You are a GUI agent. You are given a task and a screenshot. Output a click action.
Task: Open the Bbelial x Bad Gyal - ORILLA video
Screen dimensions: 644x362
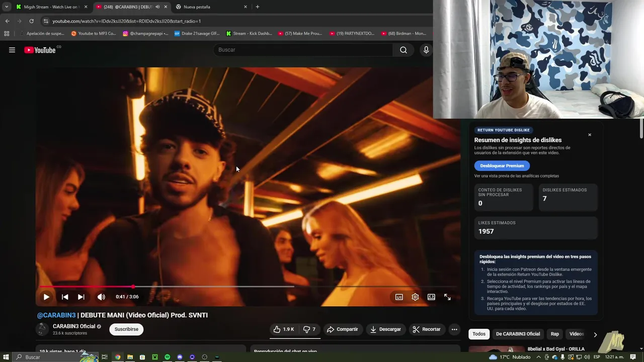tap(556, 349)
